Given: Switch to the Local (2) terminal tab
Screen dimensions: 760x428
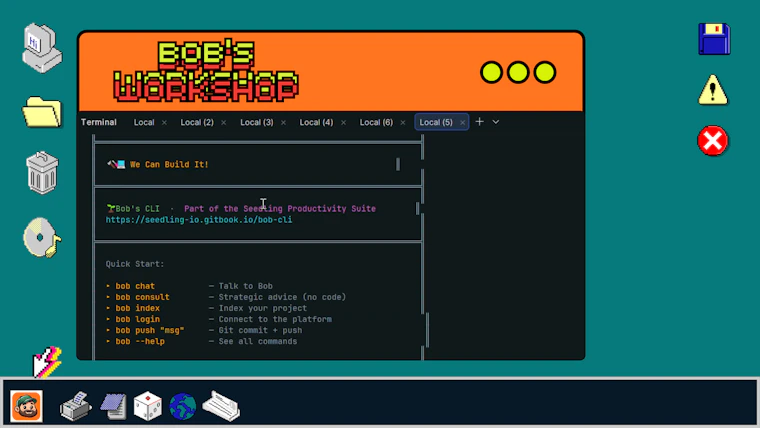Looking at the screenshot, I should [x=197, y=122].
